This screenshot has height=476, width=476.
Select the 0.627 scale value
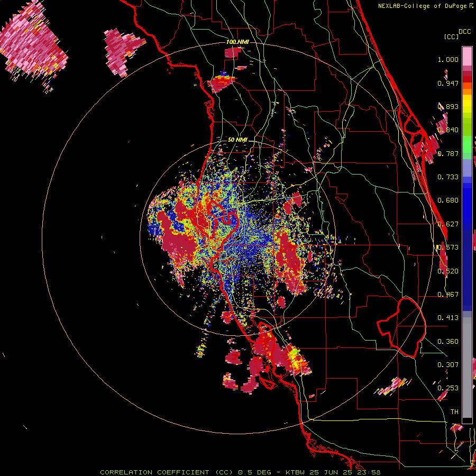coord(448,224)
